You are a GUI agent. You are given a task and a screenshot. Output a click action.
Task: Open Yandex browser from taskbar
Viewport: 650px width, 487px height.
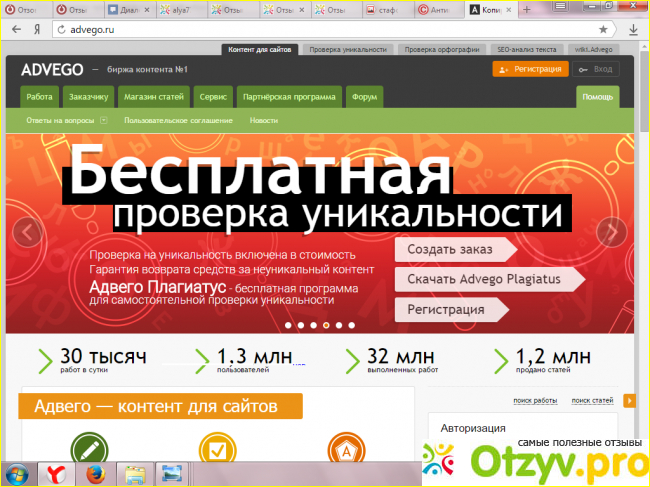click(x=59, y=472)
